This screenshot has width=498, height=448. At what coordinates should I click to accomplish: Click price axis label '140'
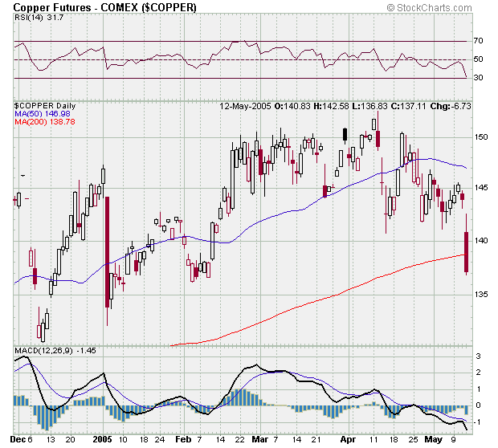481,240
